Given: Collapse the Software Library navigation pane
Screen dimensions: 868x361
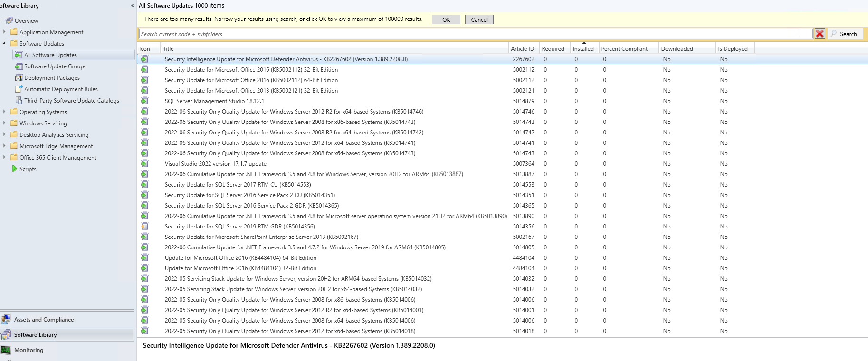Looking at the screenshot, I should [x=132, y=6].
